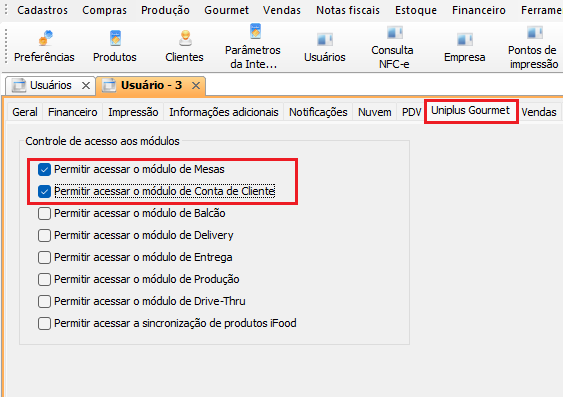The width and height of the screenshot is (563, 397).
Task: Uncheck Permitir acessar o módulo de Mesas
Action: (45, 169)
